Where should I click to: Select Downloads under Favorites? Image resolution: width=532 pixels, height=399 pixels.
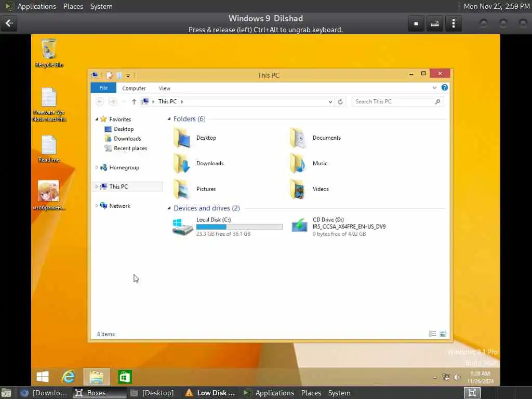coord(128,138)
